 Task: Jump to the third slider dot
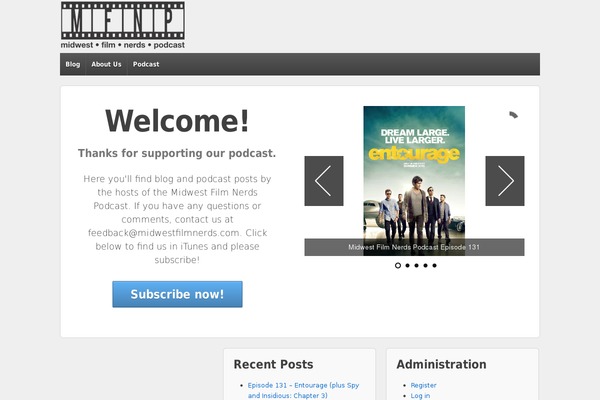point(416,265)
